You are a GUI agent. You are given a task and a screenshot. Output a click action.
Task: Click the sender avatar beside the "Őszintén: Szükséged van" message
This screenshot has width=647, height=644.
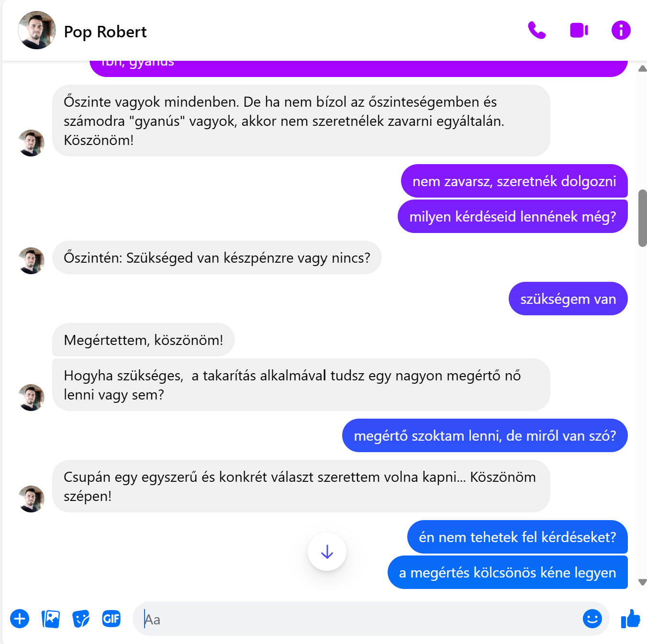[31, 261]
